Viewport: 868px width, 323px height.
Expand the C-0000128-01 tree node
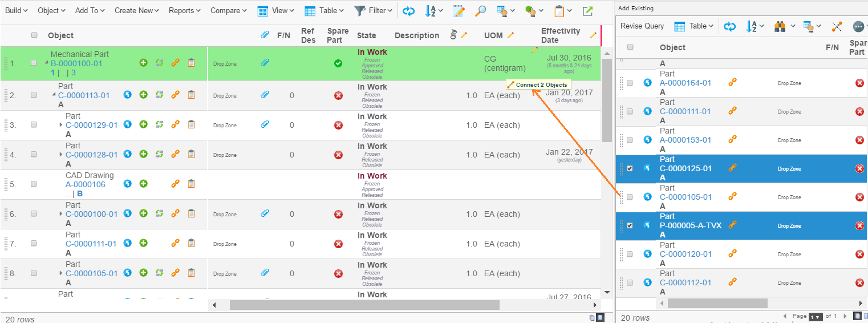point(61,155)
